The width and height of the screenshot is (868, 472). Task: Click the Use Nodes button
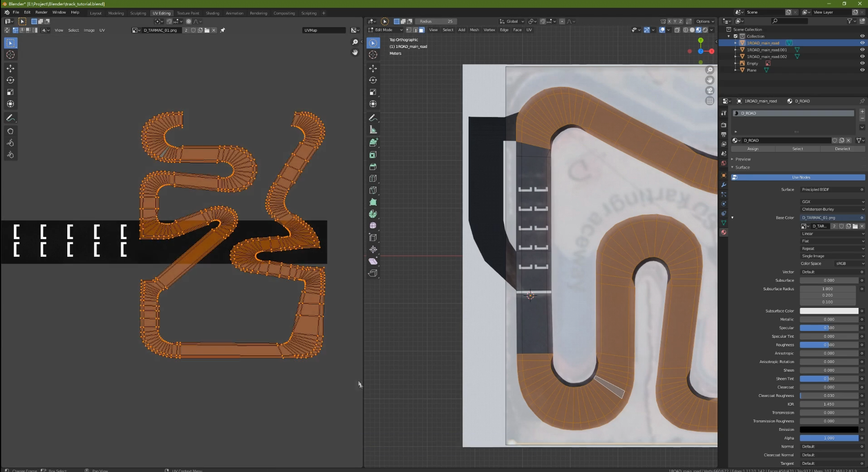[800, 177]
